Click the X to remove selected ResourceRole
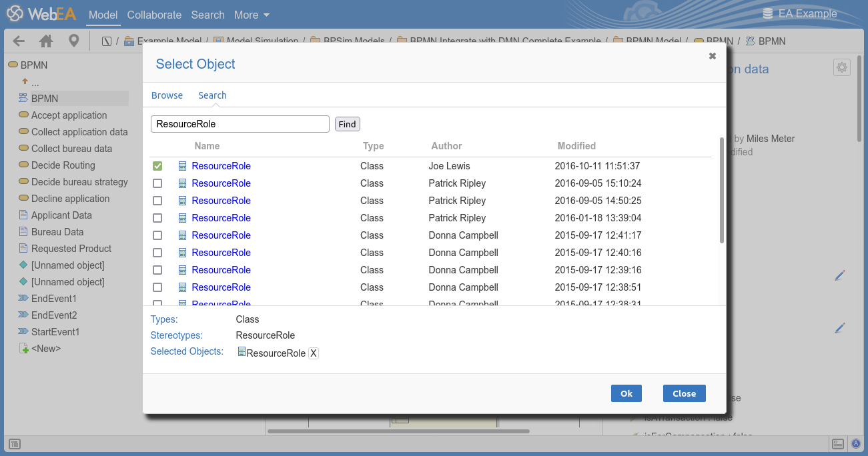Screen dimensions: 868x456 (314, 353)
